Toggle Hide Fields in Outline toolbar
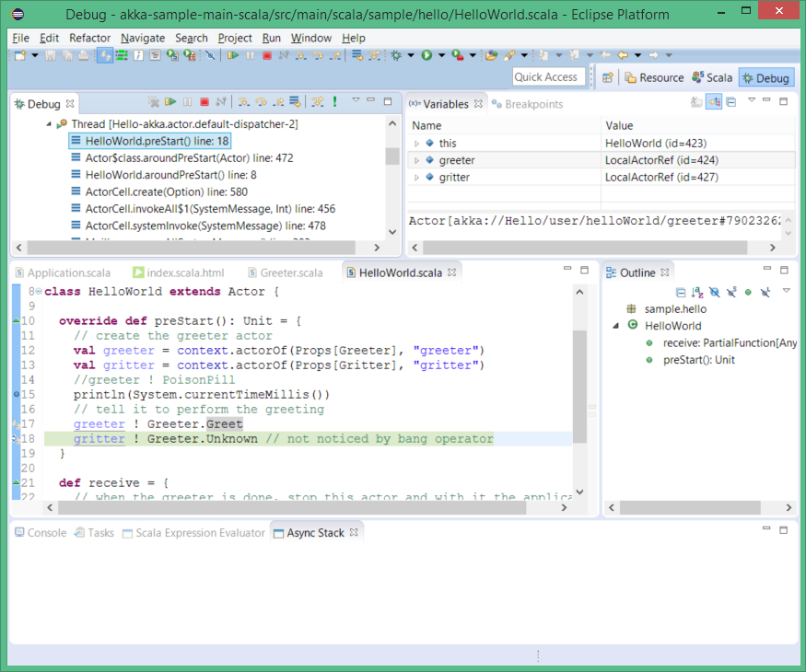This screenshot has width=806, height=672. [x=714, y=292]
